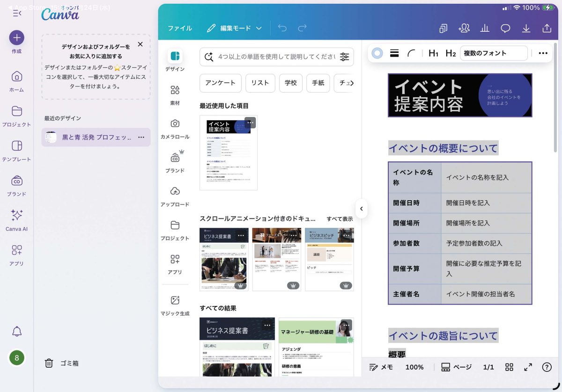Click the すべて表示 link
Viewport: 562px width, 392px height.
(340, 219)
